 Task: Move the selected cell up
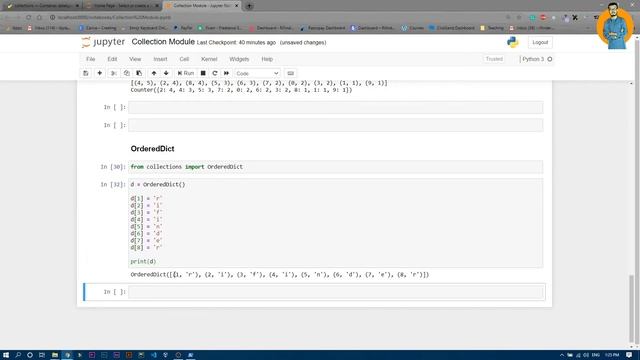154,73
